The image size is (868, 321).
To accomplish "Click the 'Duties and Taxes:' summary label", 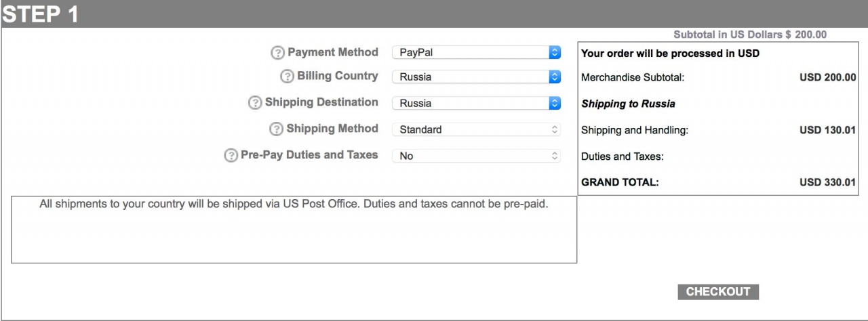I will [622, 156].
